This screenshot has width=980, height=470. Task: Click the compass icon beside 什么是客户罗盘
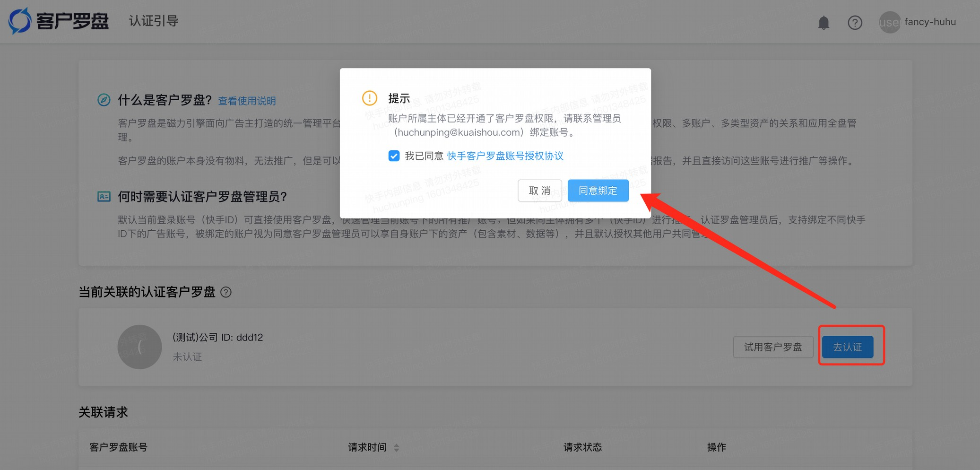point(104,100)
